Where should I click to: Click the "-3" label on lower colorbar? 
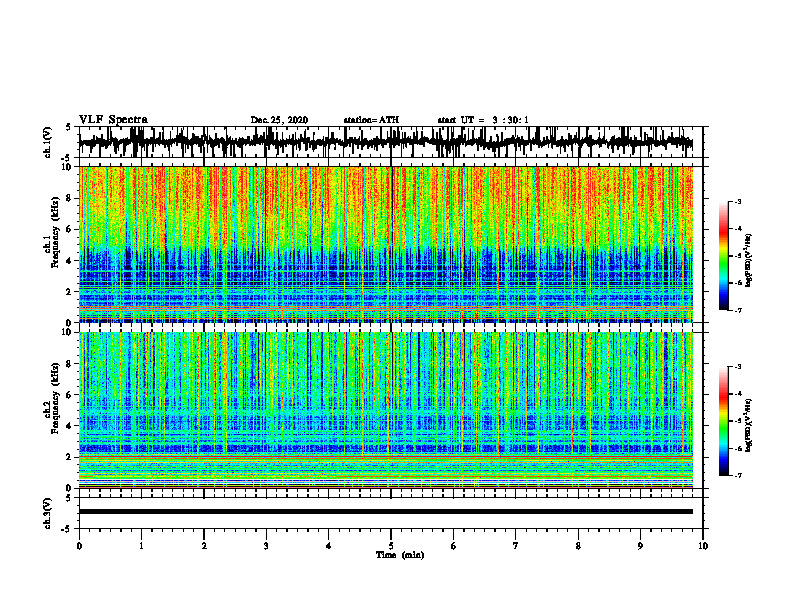tap(737, 367)
